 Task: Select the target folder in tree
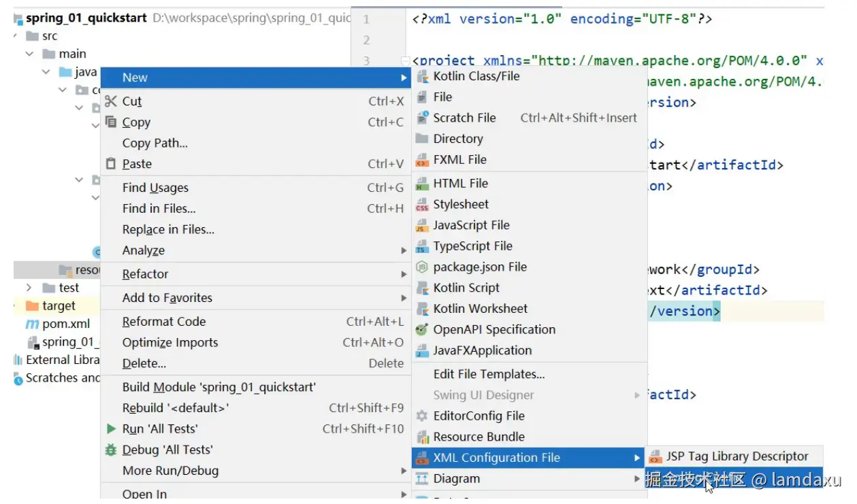click(x=59, y=306)
